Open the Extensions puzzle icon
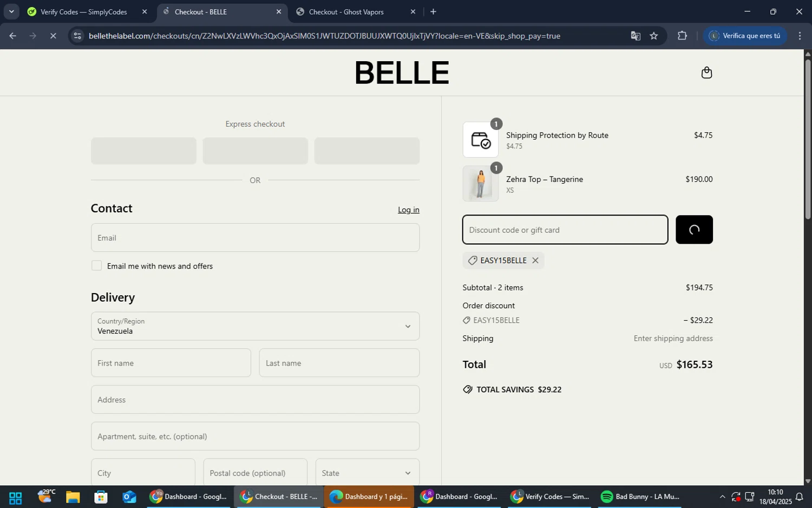 click(x=682, y=36)
